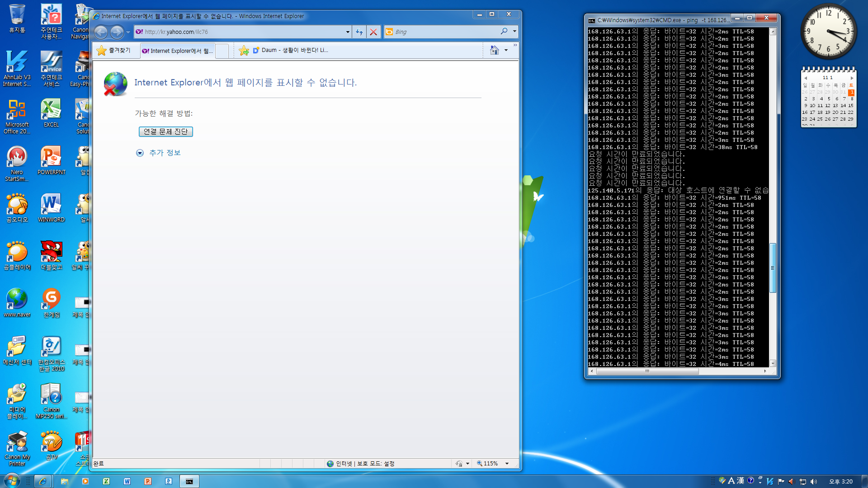Toggle the IME 'A' Korean/English mode indicator
Image resolution: width=868 pixels, height=488 pixels.
[x=731, y=481]
